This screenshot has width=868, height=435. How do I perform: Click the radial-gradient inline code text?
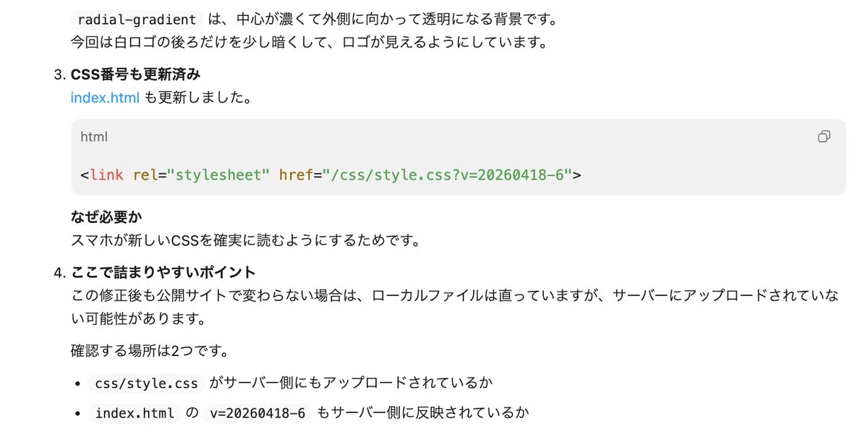point(137,20)
